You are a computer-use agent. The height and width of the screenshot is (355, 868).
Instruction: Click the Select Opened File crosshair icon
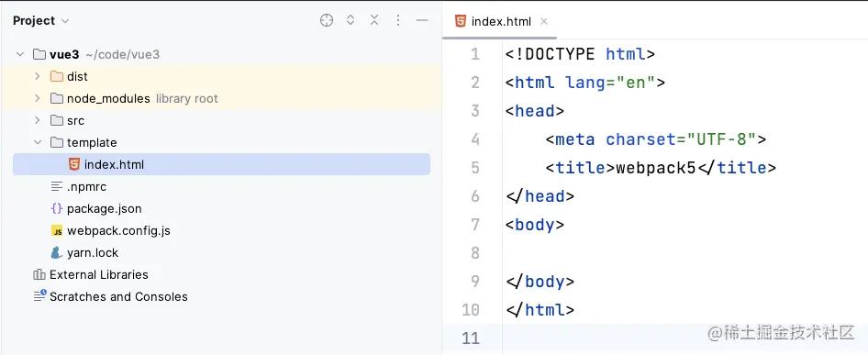point(327,20)
